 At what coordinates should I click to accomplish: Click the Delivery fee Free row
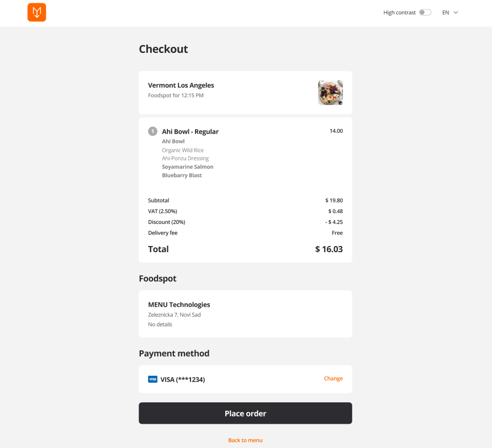(245, 233)
